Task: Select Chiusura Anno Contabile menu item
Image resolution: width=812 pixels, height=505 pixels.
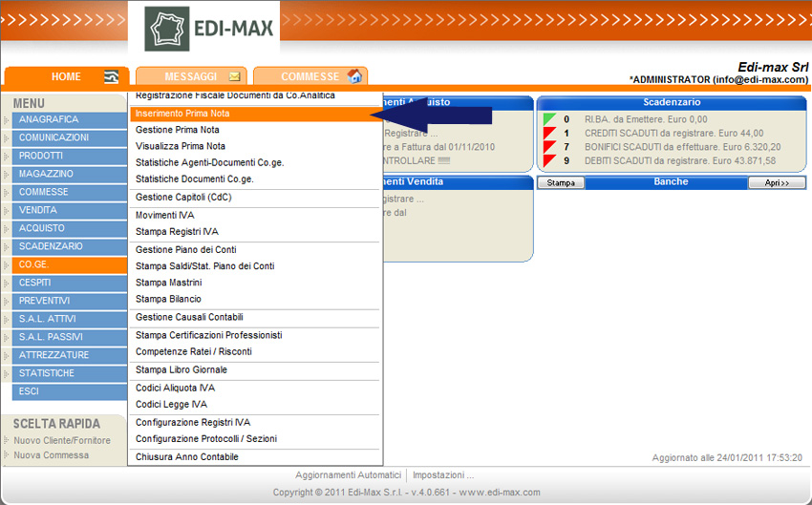Action: 187,456
